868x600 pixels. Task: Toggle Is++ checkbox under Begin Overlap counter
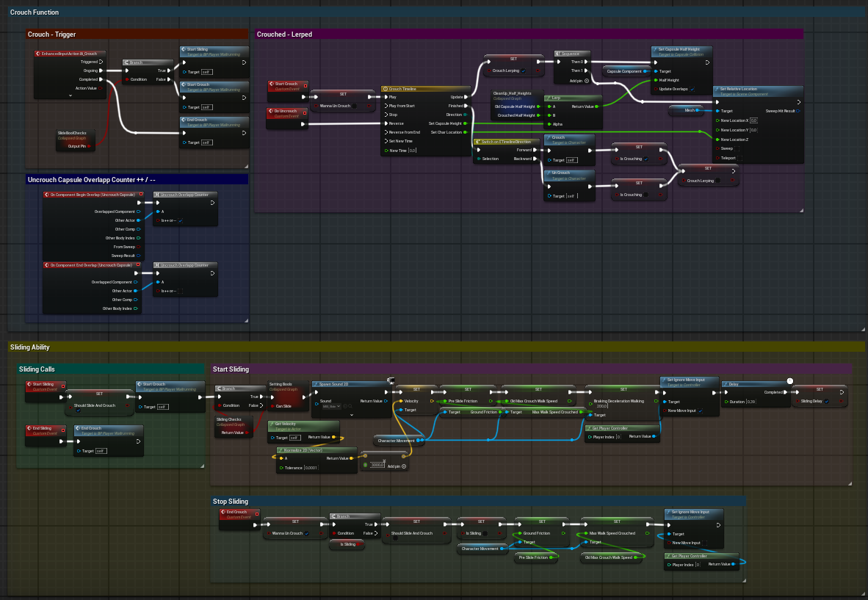coord(181,220)
